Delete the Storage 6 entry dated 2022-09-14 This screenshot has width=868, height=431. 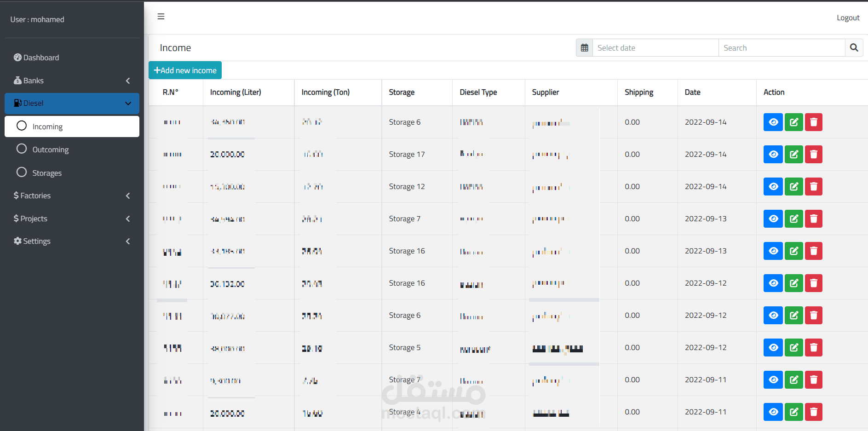coord(814,122)
